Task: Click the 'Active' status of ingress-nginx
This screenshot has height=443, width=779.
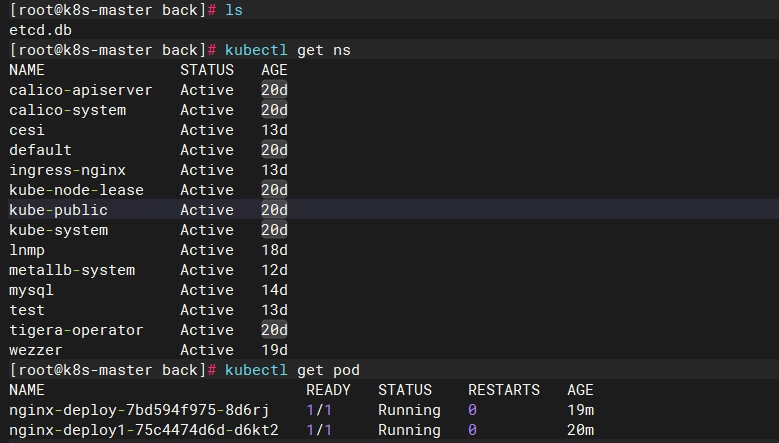Action: tap(207, 170)
